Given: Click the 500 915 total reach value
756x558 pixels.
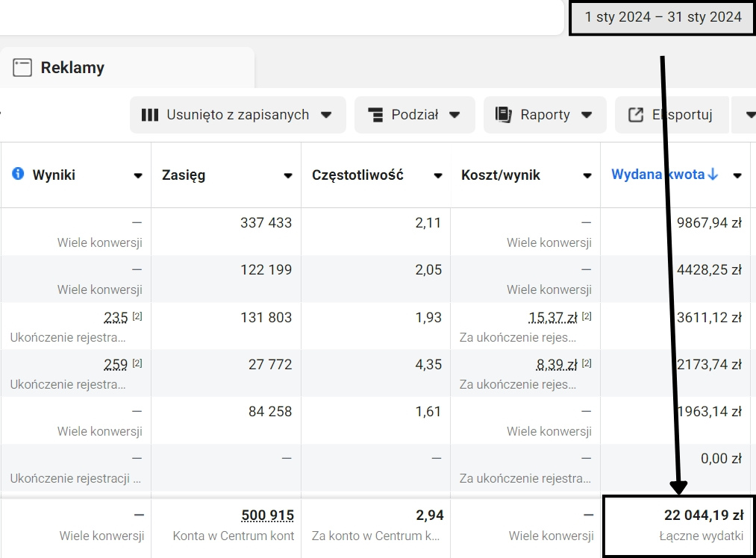Looking at the screenshot, I should point(268,515).
